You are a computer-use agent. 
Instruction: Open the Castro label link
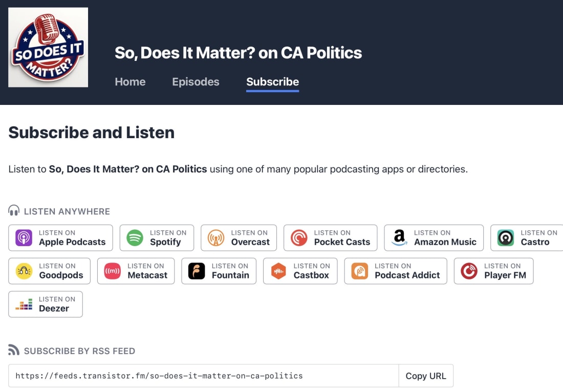click(x=535, y=242)
